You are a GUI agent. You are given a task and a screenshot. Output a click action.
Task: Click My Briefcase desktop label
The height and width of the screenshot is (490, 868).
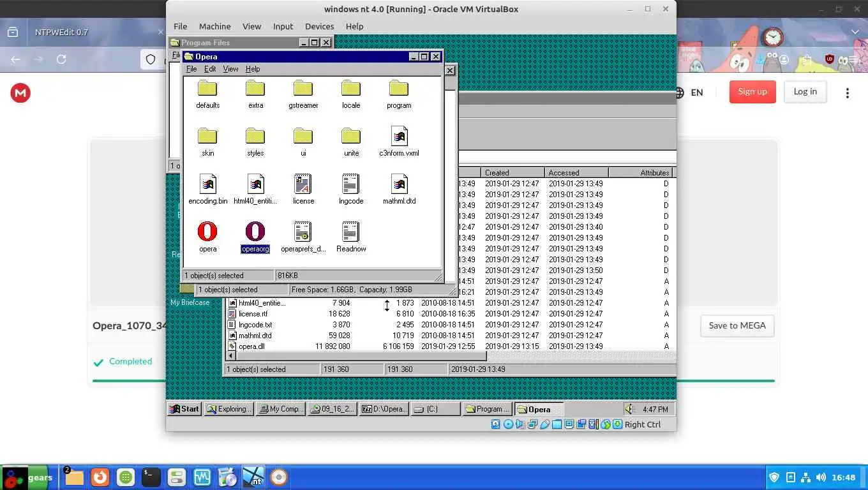tap(190, 302)
